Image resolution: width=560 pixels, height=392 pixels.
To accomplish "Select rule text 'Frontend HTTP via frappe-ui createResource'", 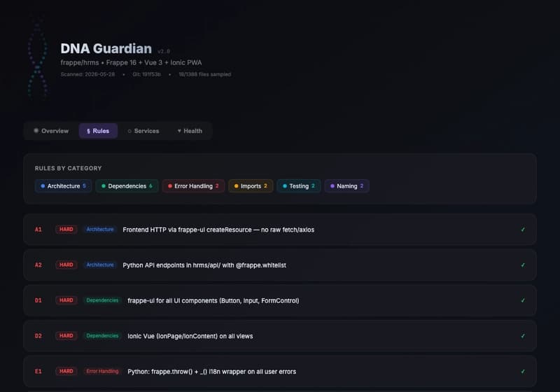I will tap(187, 230).
